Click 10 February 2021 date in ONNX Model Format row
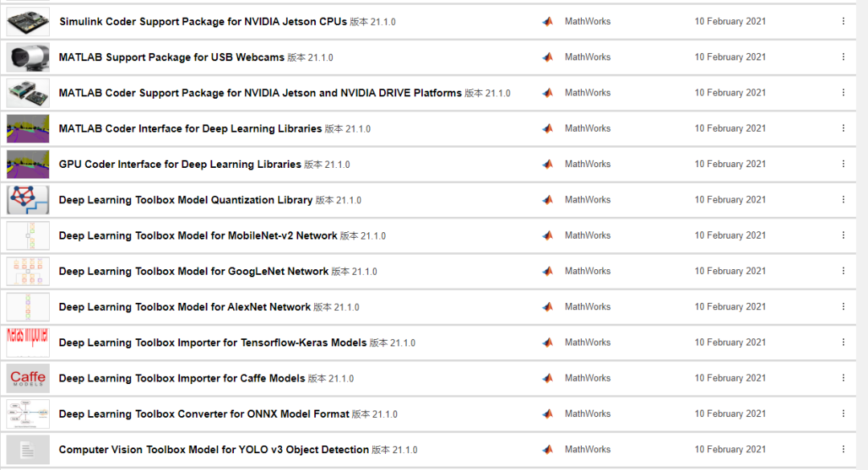The width and height of the screenshot is (868, 470). pos(730,414)
